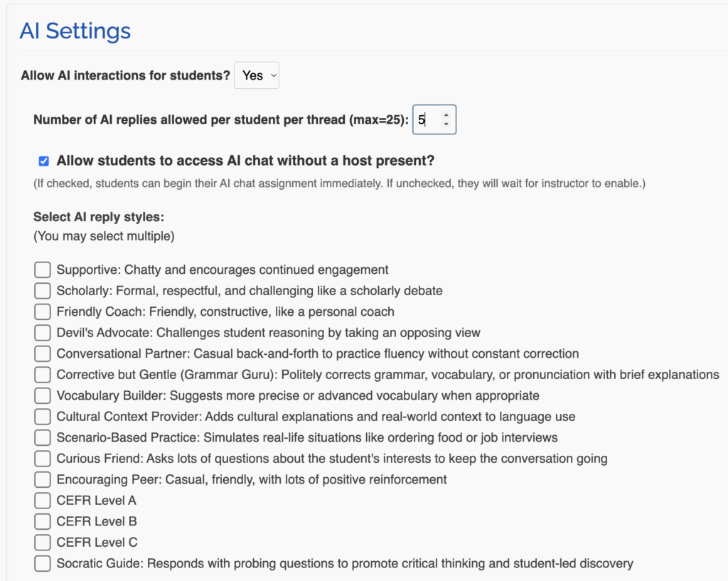
Task: Check the Scenario-Based Practice option
Action: [43, 437]
